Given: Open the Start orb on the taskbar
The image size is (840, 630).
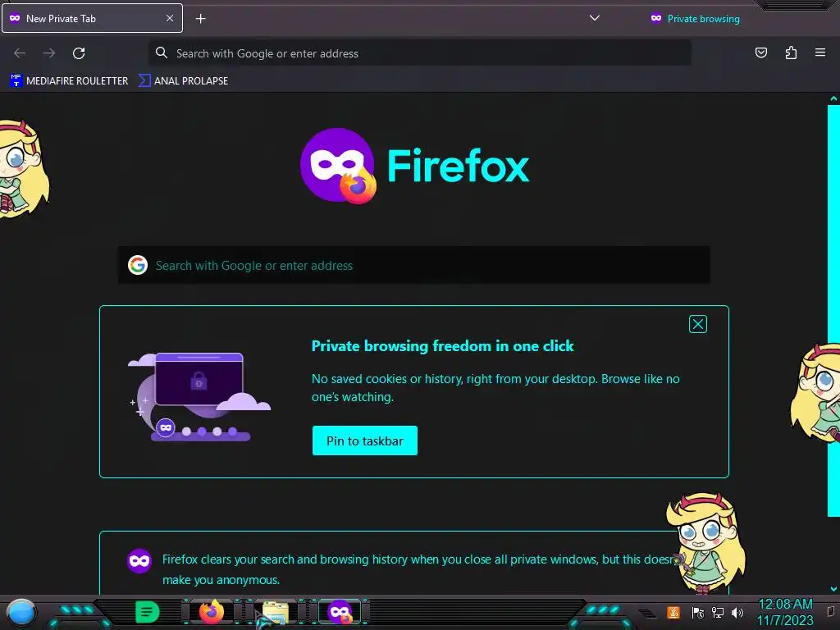Looking at the screenshot, I should click(x=21, y=613).
